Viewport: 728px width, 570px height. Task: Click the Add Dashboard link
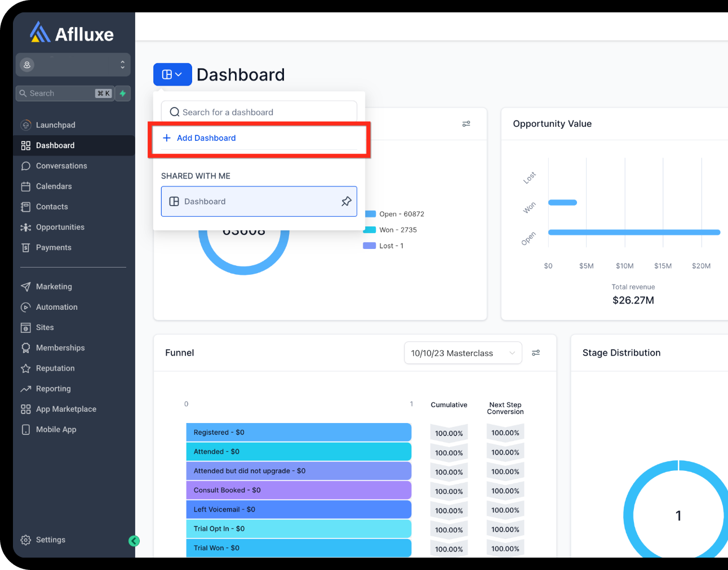coord(206,138)
